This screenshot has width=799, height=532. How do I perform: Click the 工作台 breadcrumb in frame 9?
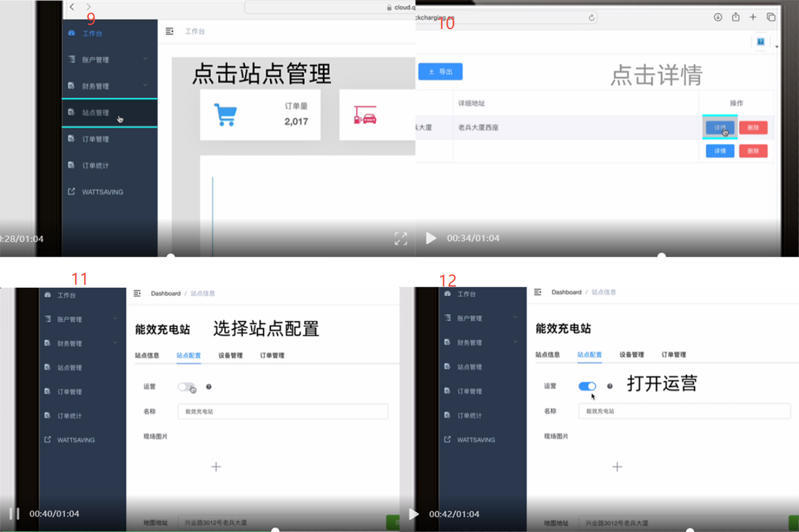(195, 31)
